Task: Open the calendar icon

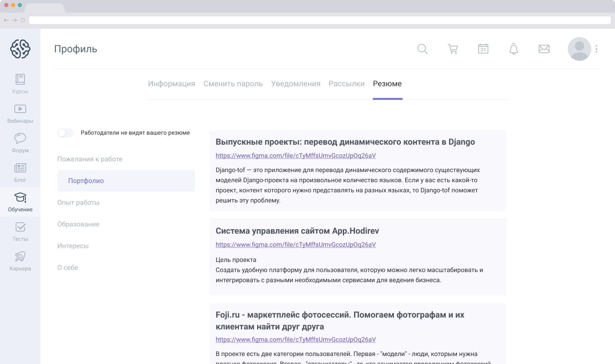Action: click(483, 49)
